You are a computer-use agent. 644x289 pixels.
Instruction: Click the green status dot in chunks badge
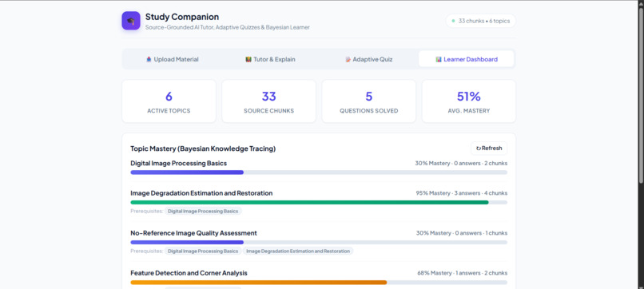[453, 21]
